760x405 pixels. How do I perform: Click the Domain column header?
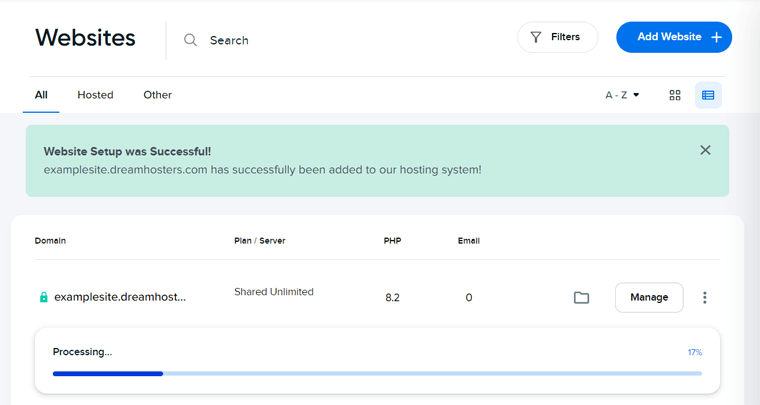(x=50, y=241)
